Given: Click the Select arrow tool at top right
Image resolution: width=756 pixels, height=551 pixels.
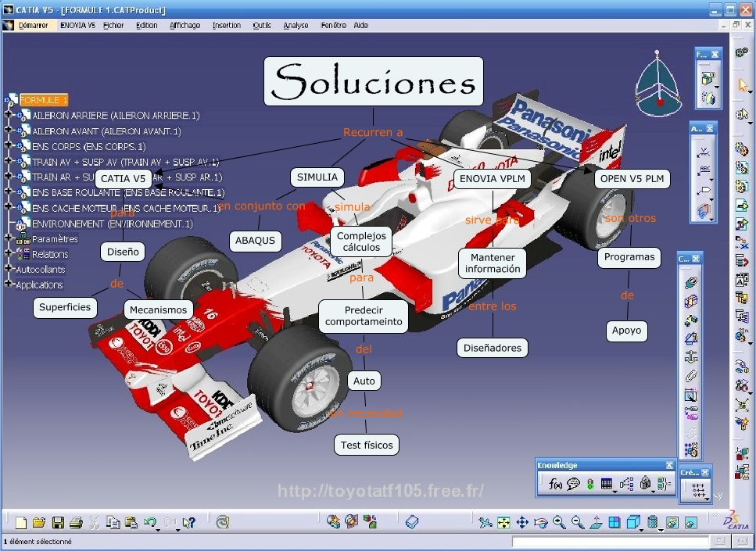Looking at the screenshot, I should tap(743, 85).
